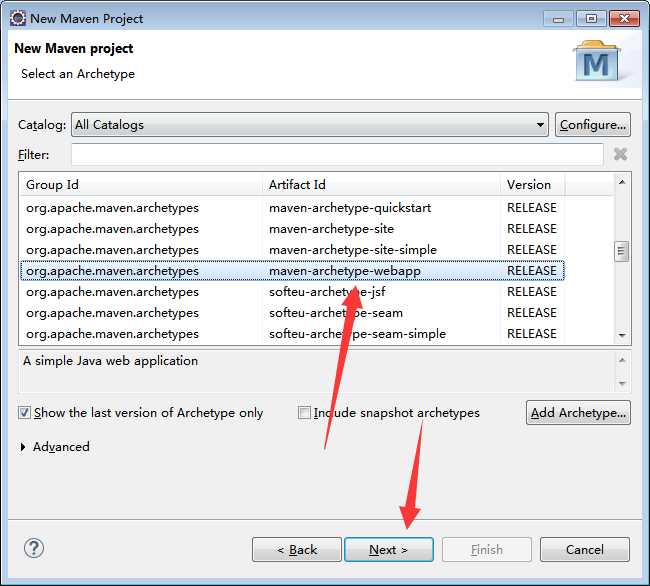Click the help question mark icon
The width and height of the screenshot is (650, 586).
point(34,548)
